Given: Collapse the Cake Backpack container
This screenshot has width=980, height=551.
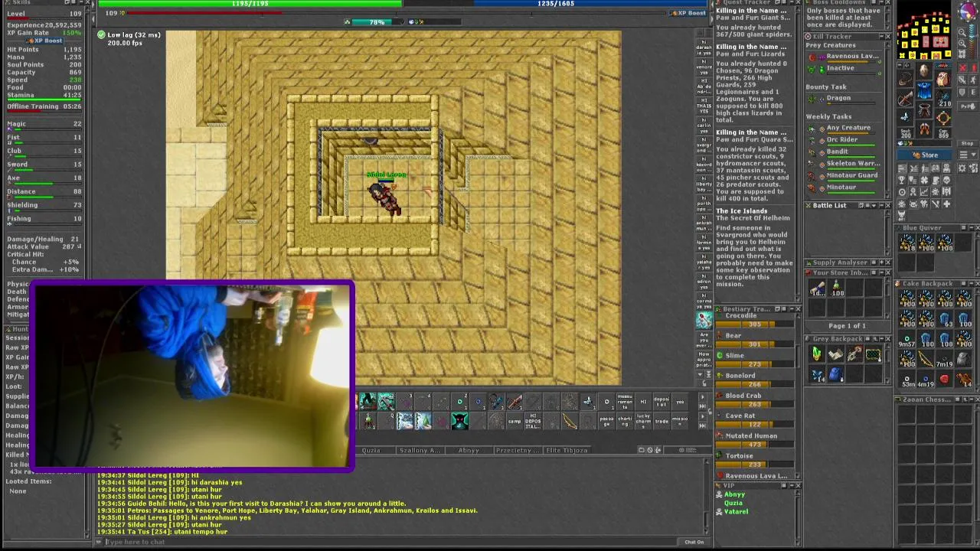Looking at the screenshot, I should (971, 284).
